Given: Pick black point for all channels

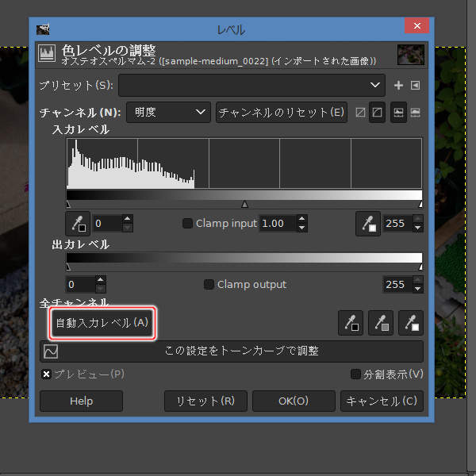Looking at the screenshot, I should (x=351, y=323).
